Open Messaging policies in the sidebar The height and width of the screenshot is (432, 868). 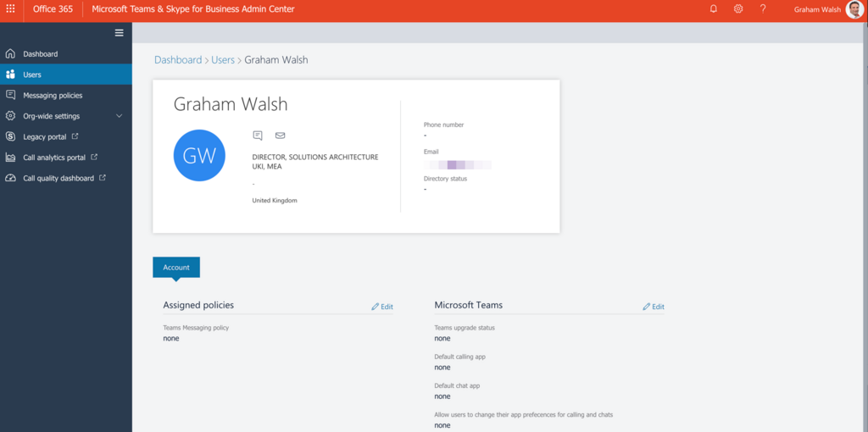point(66,95)
